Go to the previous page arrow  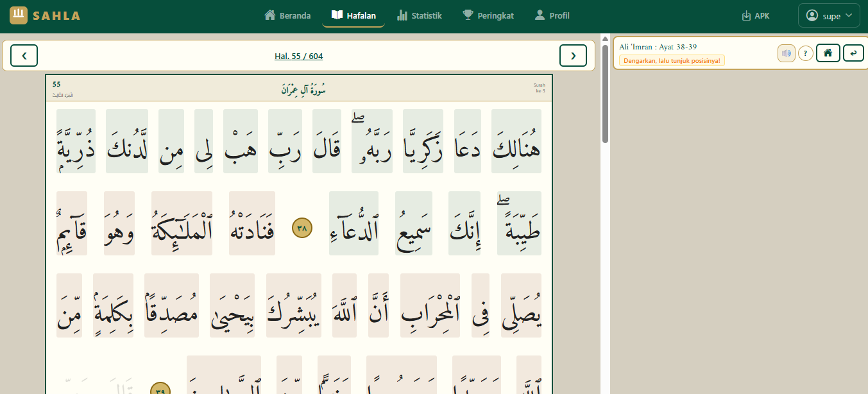(x=24, y=56)
